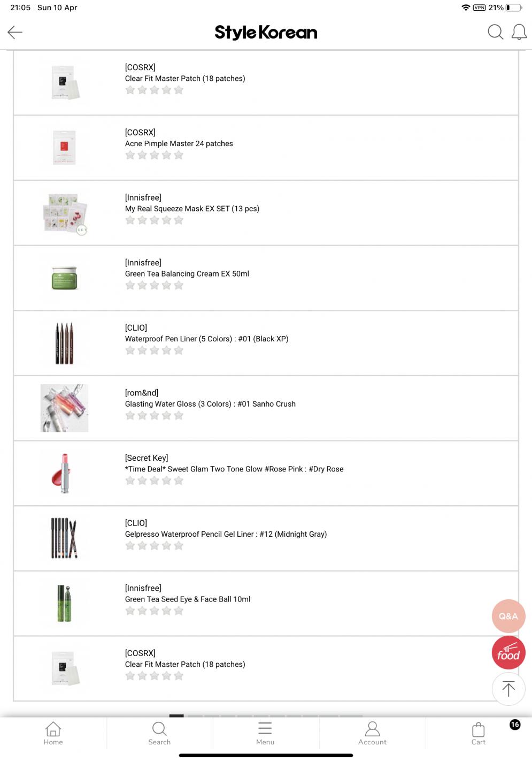The image size is (532, 762).
Task: Tap the Q&A floating button
Action: (508, 616)
